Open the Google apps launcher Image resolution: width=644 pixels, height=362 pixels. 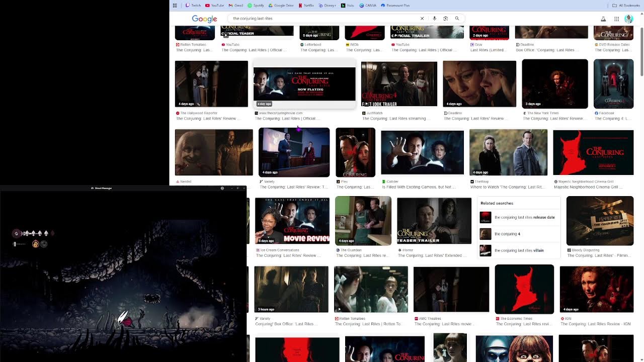(x=616, y=19)
